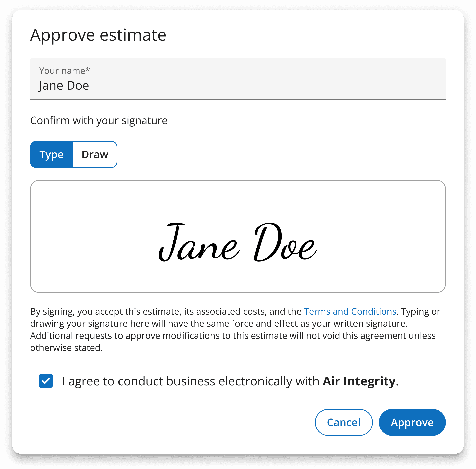
Task: Click the 'By signing, you accept' disclaimer paragraph
Action: [x=235, y=329]
